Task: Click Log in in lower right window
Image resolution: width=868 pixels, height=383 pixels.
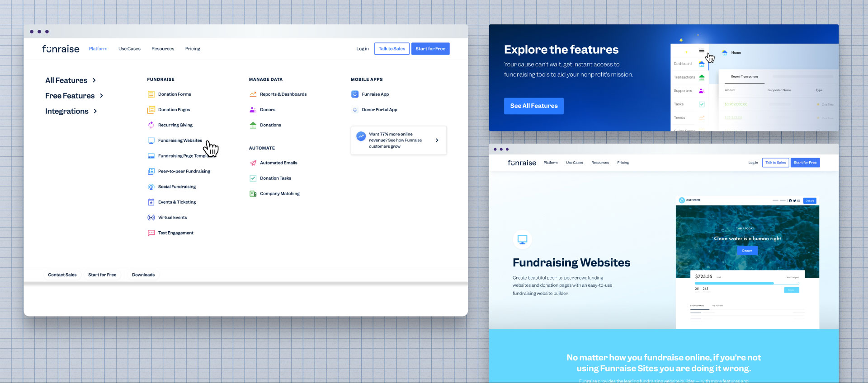Action: point(753,163)
